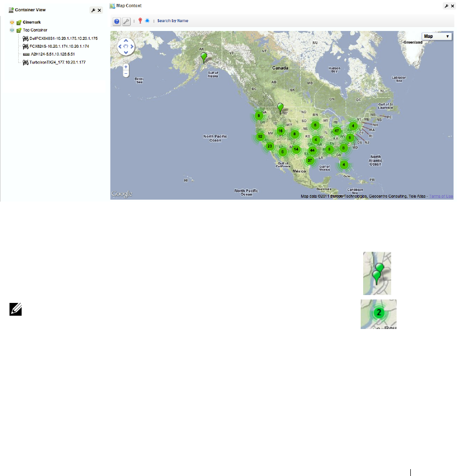Collapse the Top Container node
The height and width of the screenshot is (476, 457).
[x=12, y=30]
